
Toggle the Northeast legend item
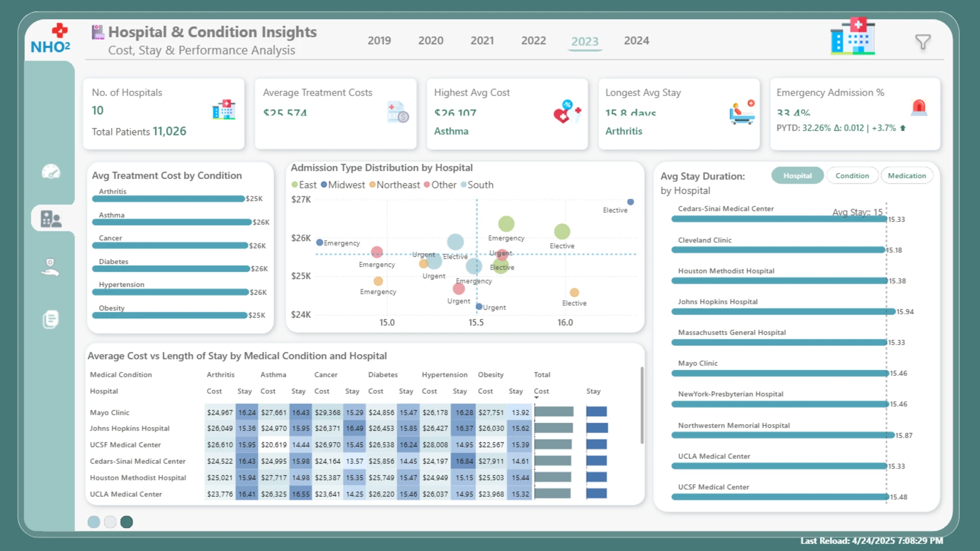tap(395, 185)
